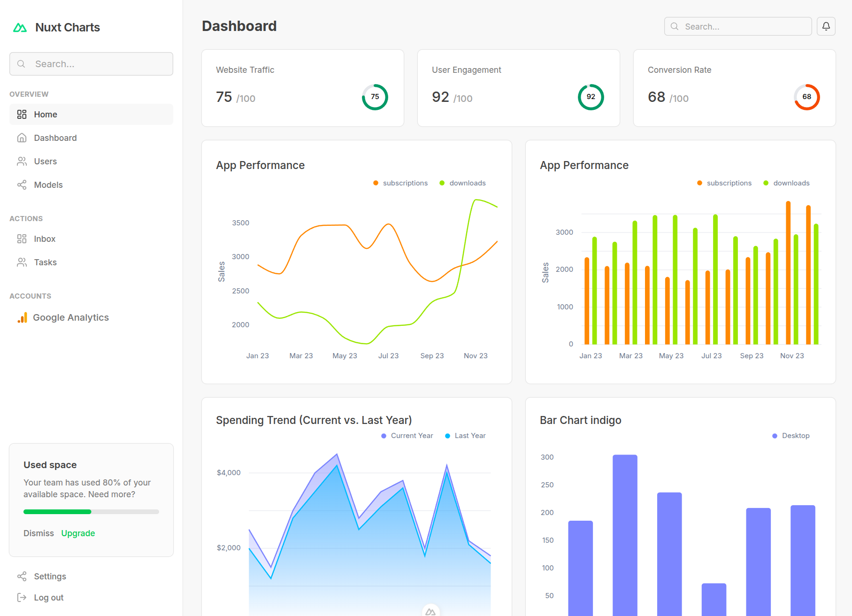Toggle downloads legend in bar chart
This screenshot has width=852, height=616.
tap(786, 183)
